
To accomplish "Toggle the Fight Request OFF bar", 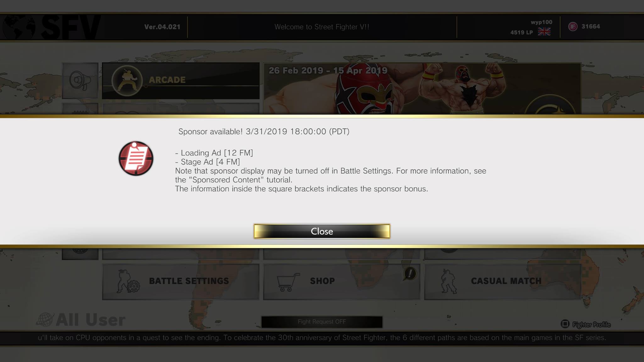I will [x=322, y=322].
